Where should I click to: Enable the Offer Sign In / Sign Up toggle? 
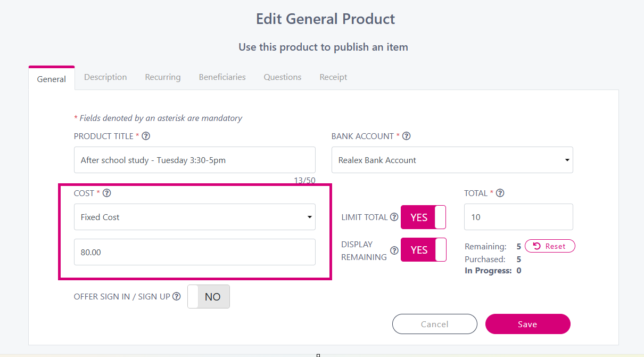pos(208,297)
